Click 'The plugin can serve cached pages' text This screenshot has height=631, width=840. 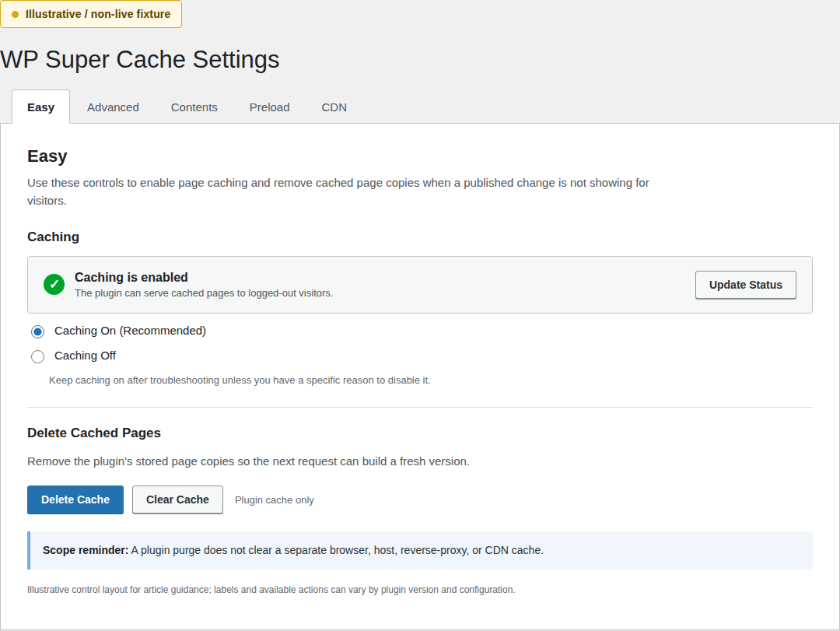[204, 293]
